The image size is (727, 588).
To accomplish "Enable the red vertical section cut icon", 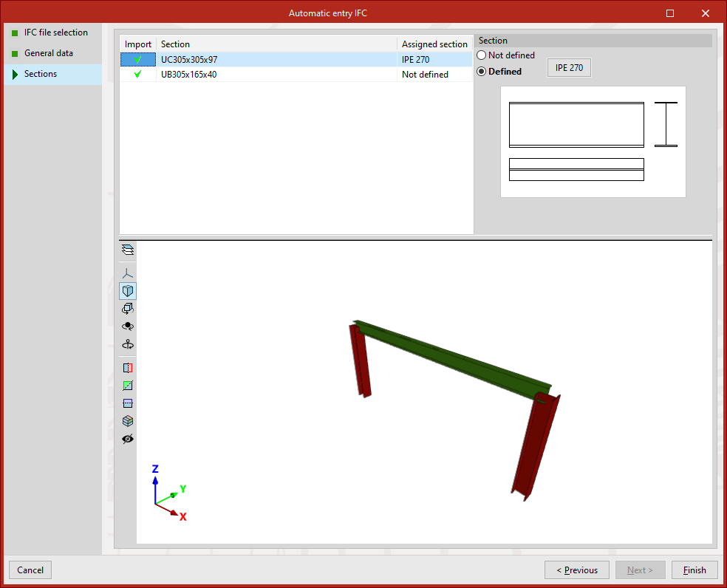I will [x=128, y=368].
